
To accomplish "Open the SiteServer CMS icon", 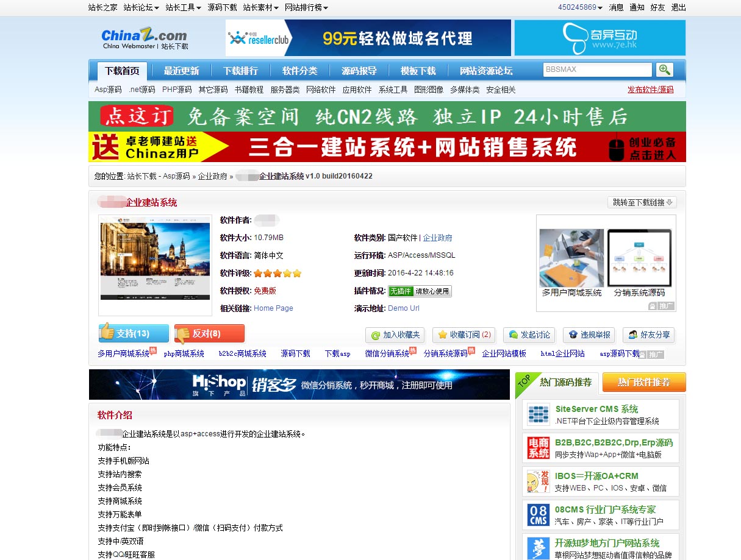I will (x=539, y=414).
